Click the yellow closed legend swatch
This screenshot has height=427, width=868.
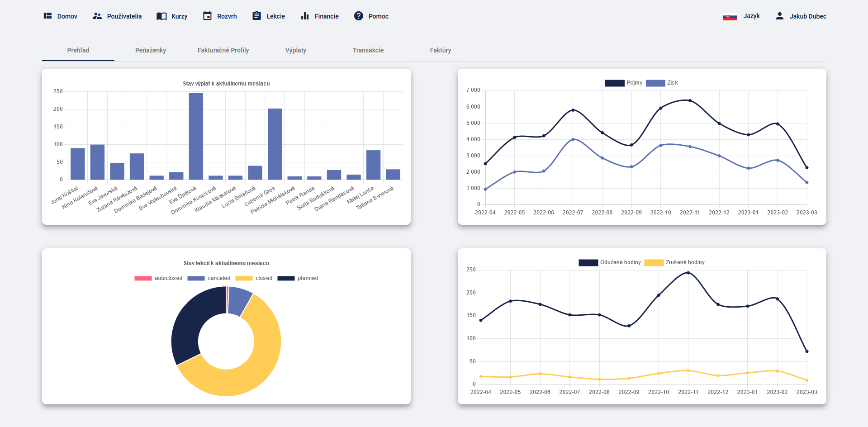click(x=244, y=278)
